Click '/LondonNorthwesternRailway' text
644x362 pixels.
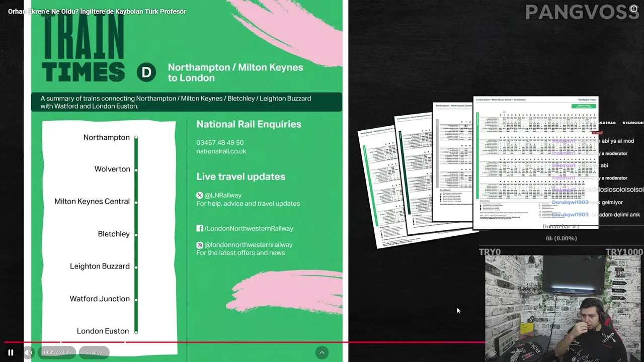point(249,228)
